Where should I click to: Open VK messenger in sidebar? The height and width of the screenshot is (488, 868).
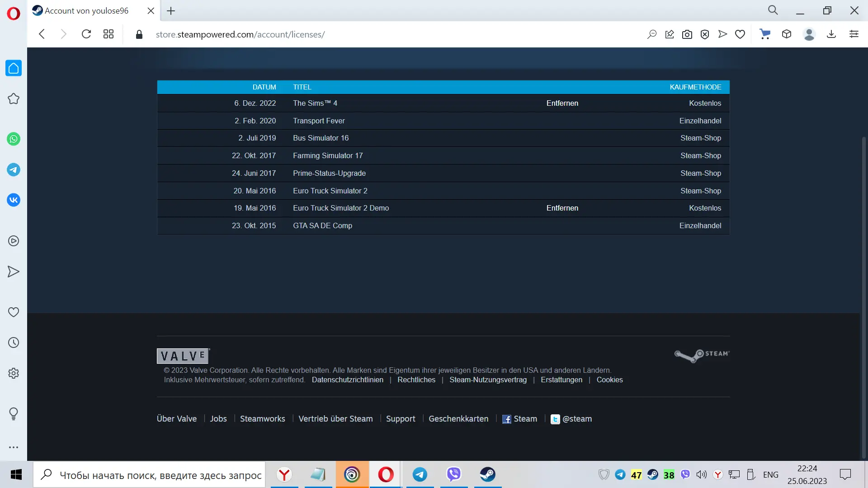14,200
